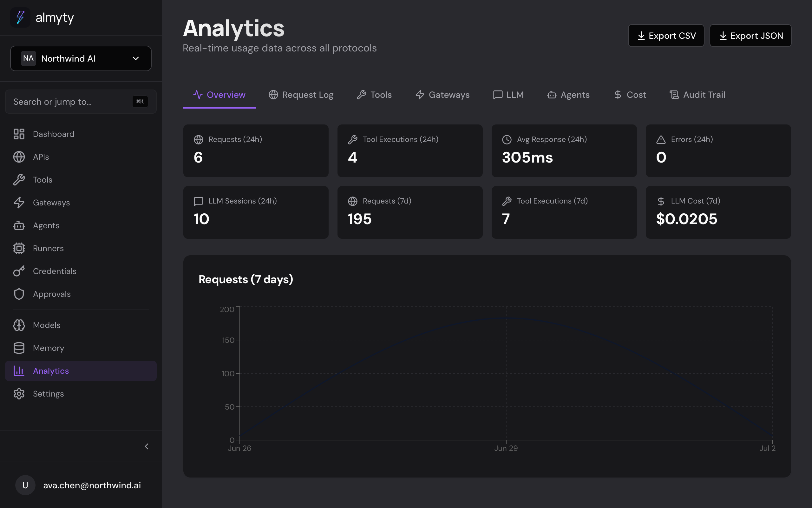The image size is (812, 508).
Task: Switch to the Tools analytics tab
Action: click(374, 95)
